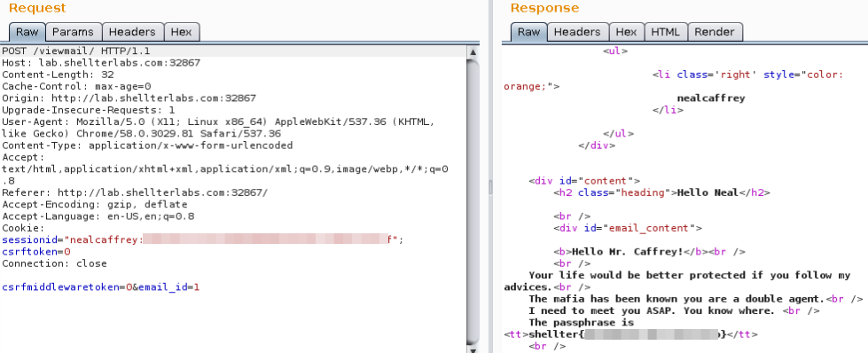Click the 'Referer: http://lab.shellterlabs.com:32867/' header
868x353 pixels.
click(135, 192)
